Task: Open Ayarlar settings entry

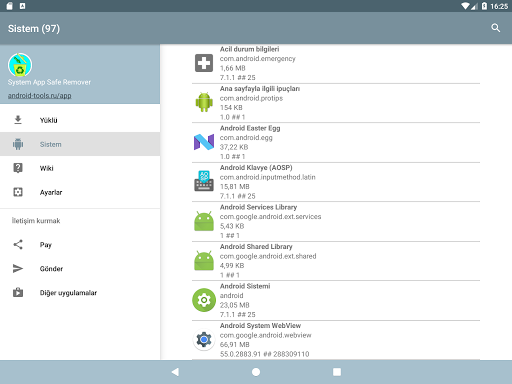Action: click(x=80, y=192)
